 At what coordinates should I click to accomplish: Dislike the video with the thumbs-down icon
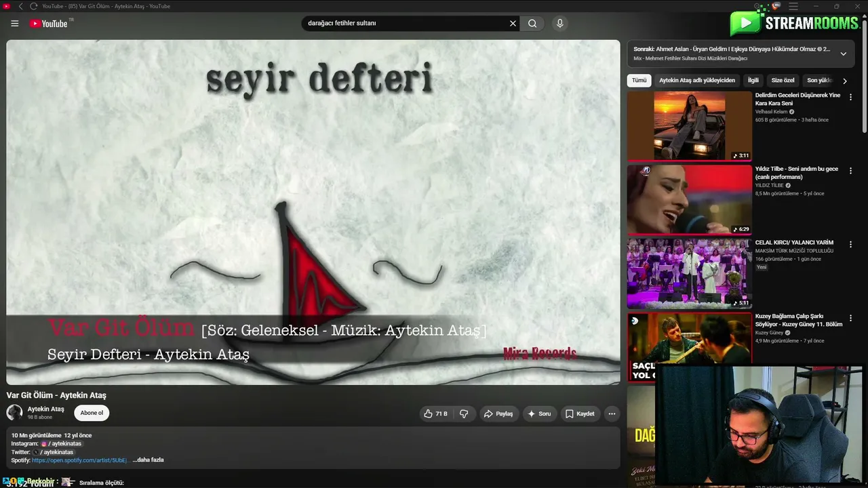464,413
